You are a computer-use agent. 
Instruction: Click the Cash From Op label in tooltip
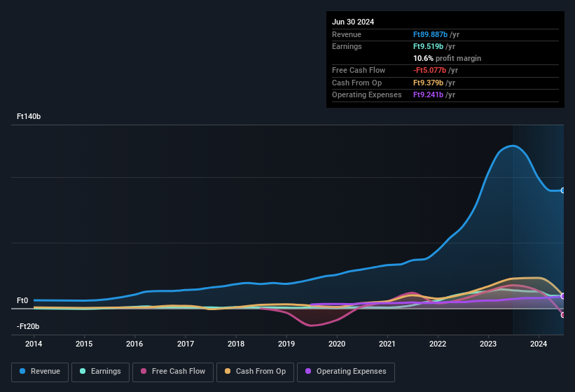coord(356,83)
